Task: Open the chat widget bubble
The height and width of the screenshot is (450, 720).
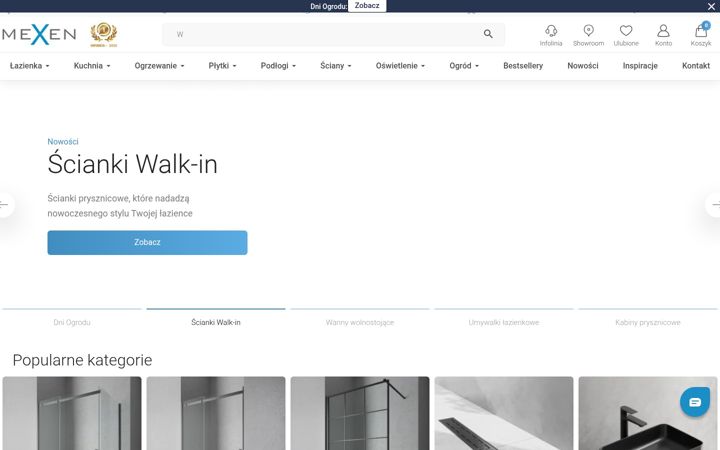Action: pos(695,402)
